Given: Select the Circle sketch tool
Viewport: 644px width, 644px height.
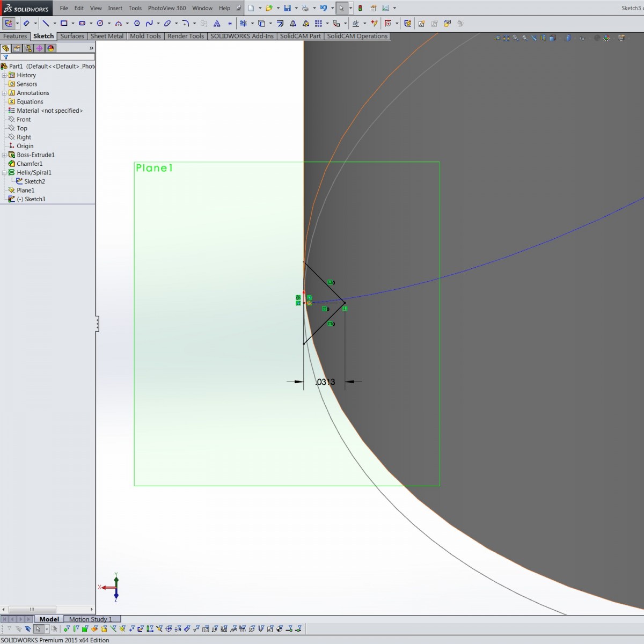Looking at the screenshot, I should coord(100,23).
